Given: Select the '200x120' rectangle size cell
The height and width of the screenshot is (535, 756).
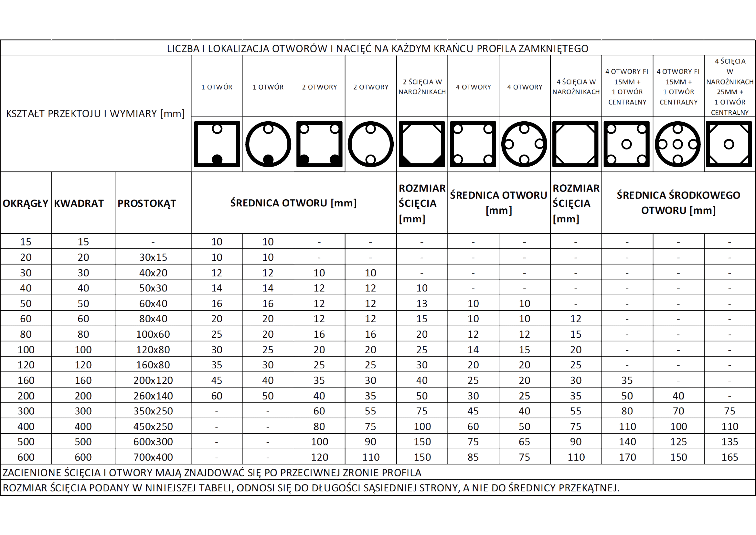Looking at the screenshot, I should pyautogui.click(x=153, y=380).
